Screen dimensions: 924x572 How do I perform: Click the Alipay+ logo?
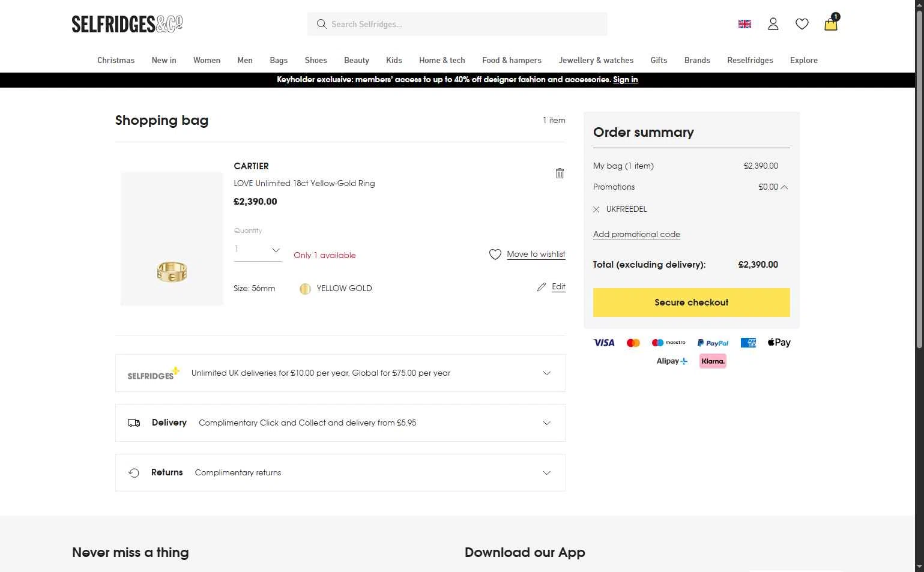click(672, 361)
